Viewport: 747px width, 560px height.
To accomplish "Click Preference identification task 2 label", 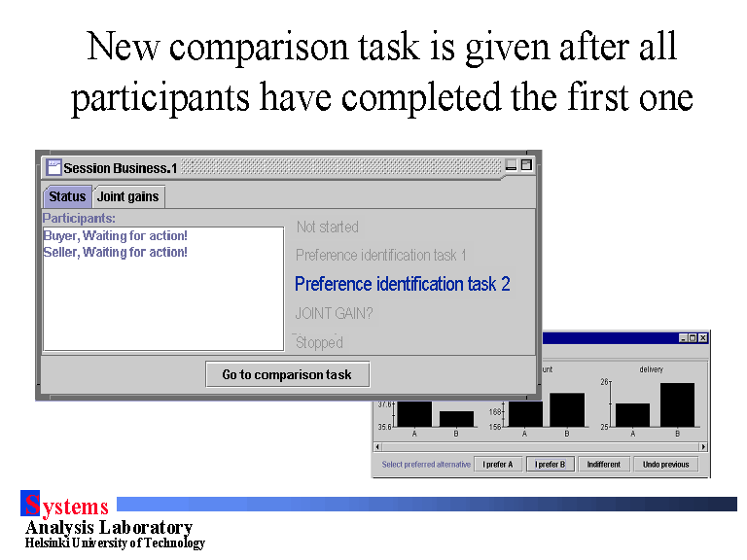I will pos(402,284).
